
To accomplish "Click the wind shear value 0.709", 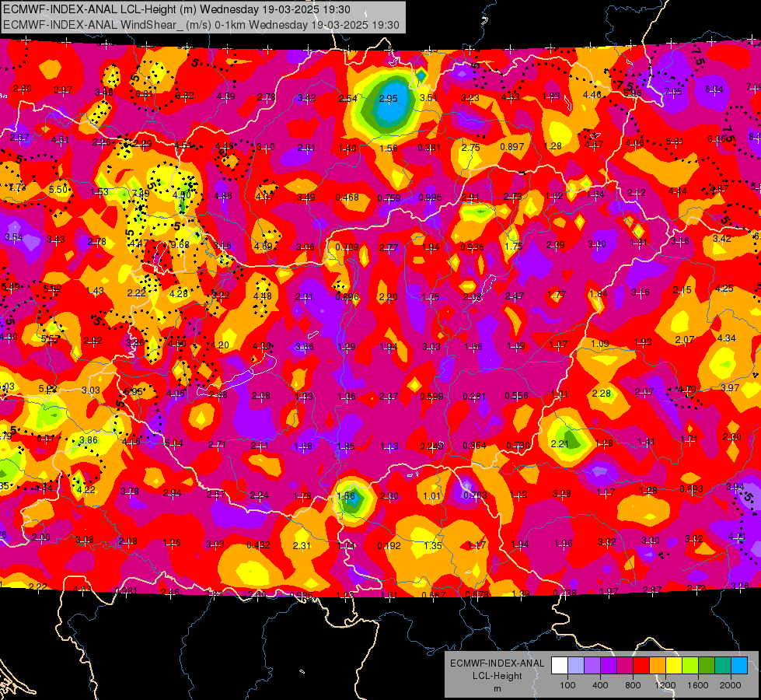I will click(347, 247).
